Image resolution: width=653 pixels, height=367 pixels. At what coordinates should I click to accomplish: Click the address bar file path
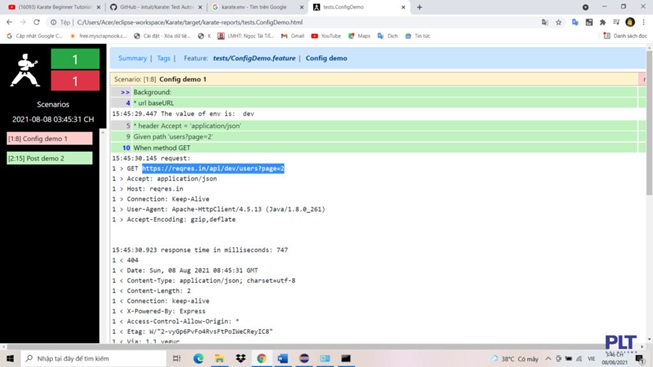(x=190, y=22)
